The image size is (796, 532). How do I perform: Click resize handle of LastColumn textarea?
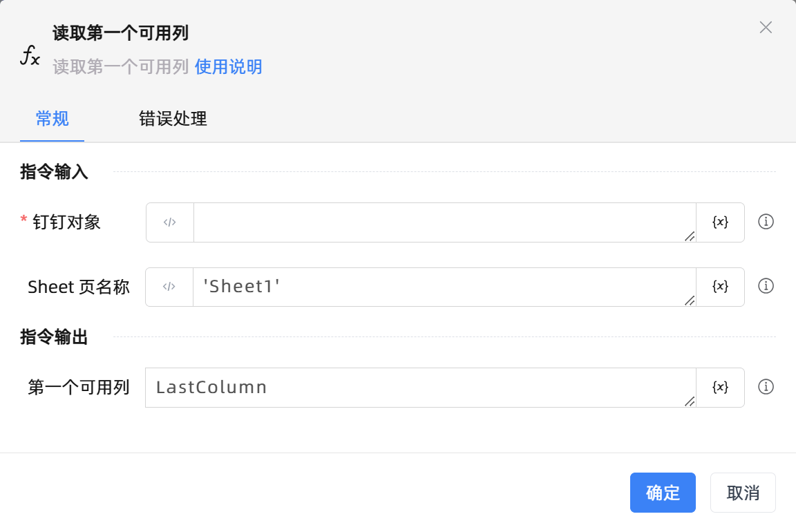[690, 401]
